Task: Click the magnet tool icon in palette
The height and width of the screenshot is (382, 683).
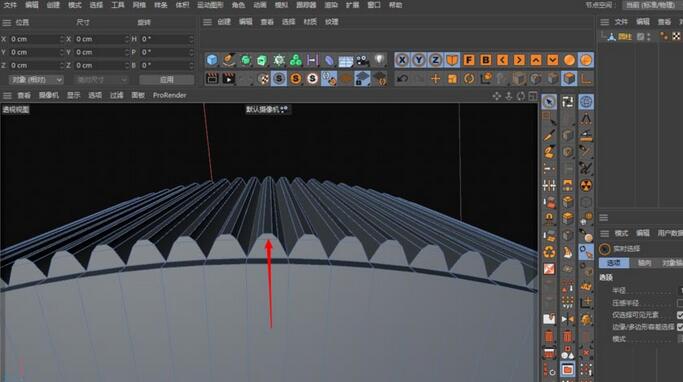Action: [x=549, y=219]
